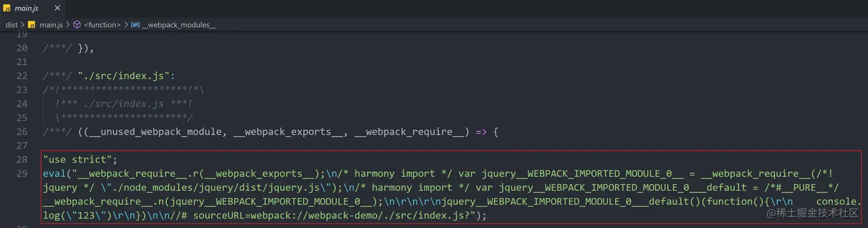Click the JS icon in breadcrumb
This screenshot has width=868, height=228.
pos(32,25)
